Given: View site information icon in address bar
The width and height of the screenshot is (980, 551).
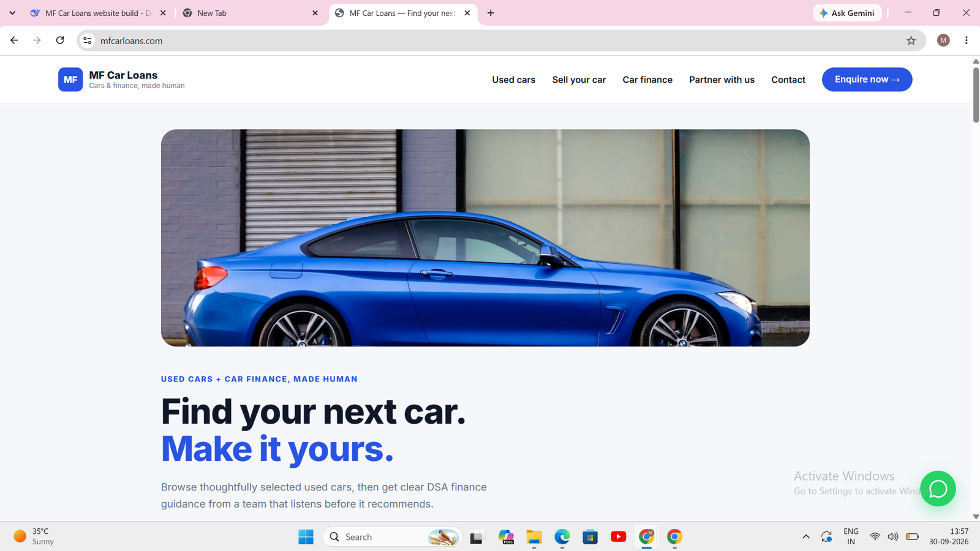Looking at the screenshot, I should coord(88,40).
